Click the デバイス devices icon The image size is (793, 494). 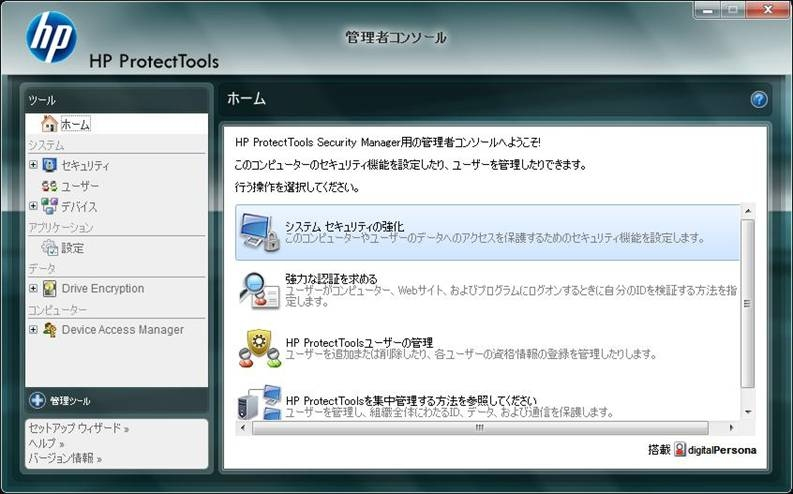point(49,206)
